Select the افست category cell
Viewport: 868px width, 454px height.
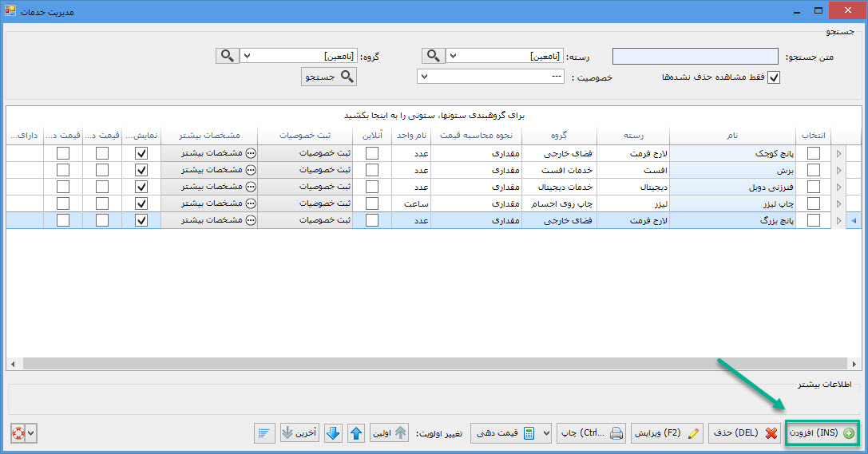point(633,170)
